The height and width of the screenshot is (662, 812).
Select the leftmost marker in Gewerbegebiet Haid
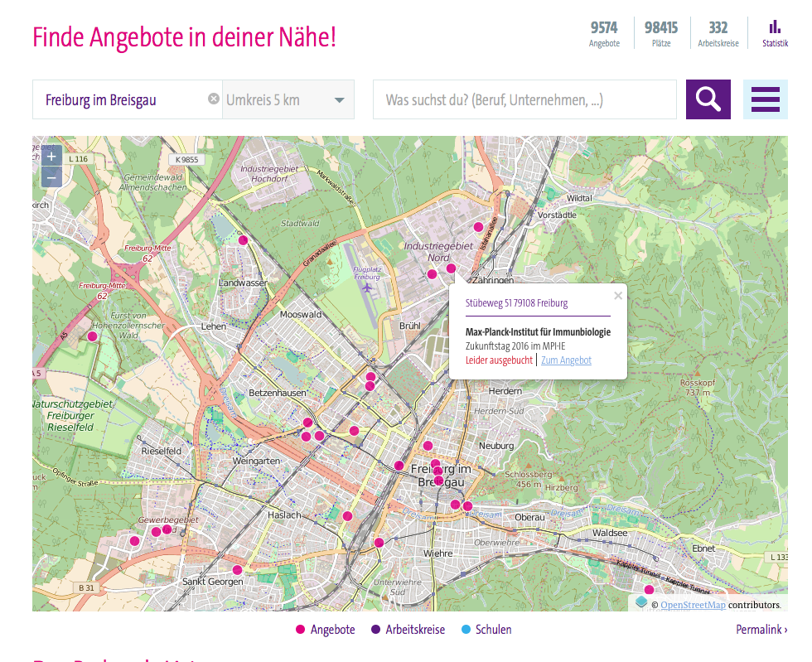(x=134, y=541)
